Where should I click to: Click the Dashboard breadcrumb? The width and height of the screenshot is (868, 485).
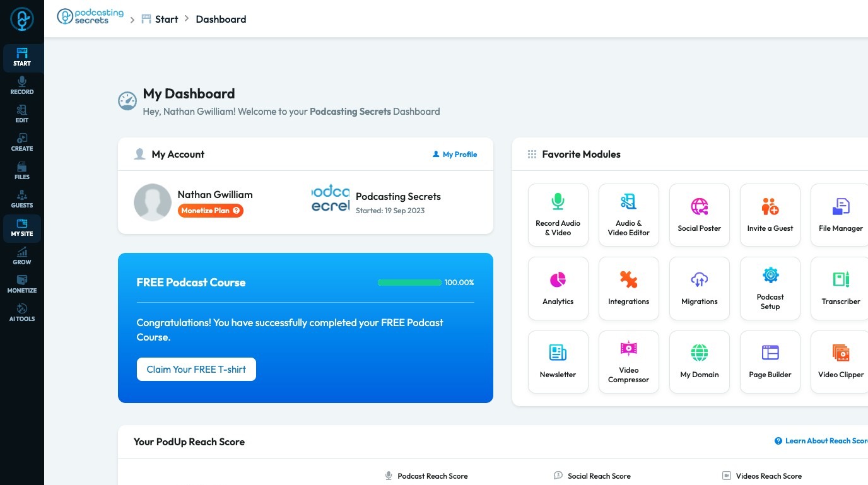[221, 19]
